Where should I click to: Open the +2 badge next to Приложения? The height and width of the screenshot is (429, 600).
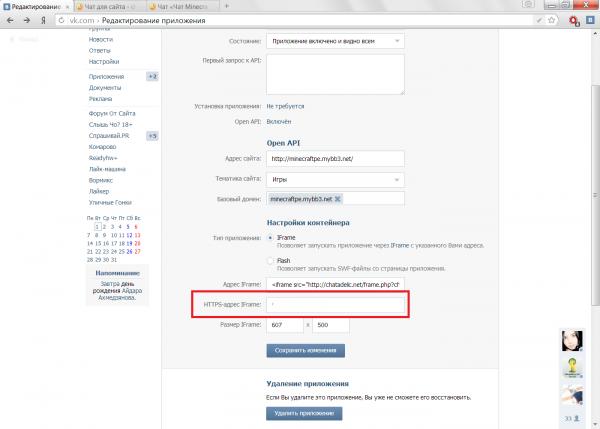[152, 76]
